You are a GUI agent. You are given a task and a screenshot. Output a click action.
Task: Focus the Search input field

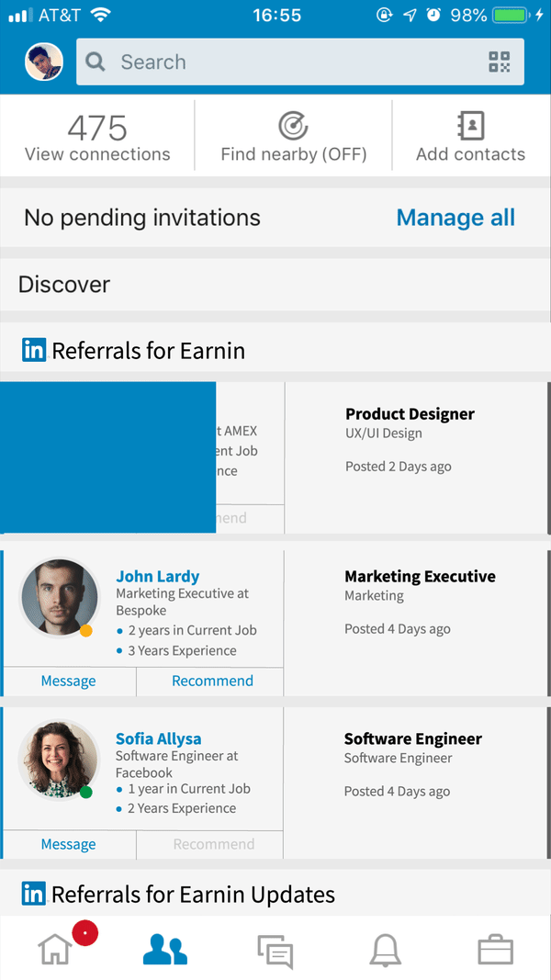click(300, 62)
